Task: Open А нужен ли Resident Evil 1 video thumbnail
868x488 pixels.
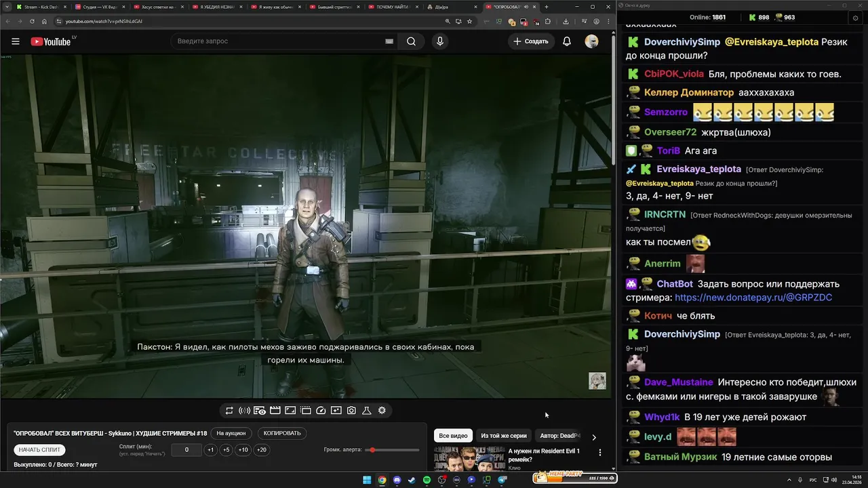Action: tap(469, 459)
